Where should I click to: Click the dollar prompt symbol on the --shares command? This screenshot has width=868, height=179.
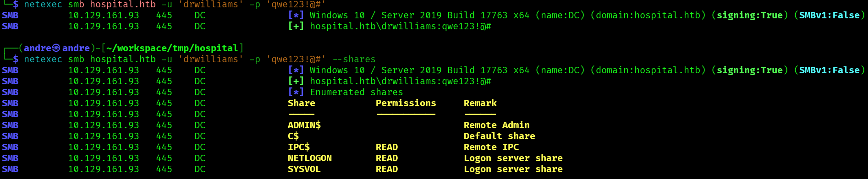16,59
